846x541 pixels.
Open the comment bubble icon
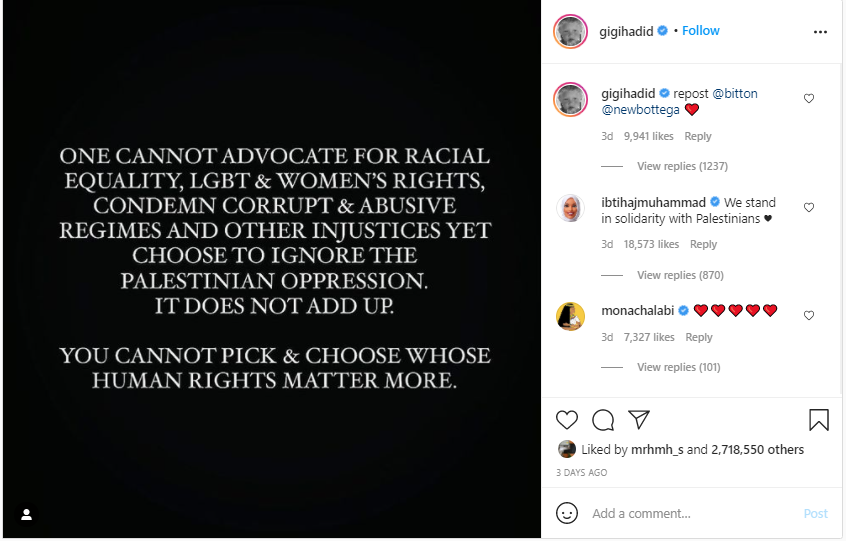click(603, 420)
